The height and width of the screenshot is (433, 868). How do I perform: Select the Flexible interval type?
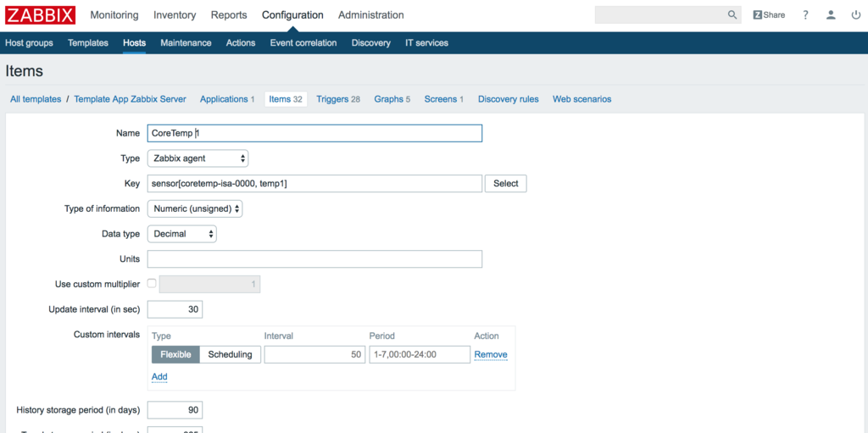(x=175, y=354)
